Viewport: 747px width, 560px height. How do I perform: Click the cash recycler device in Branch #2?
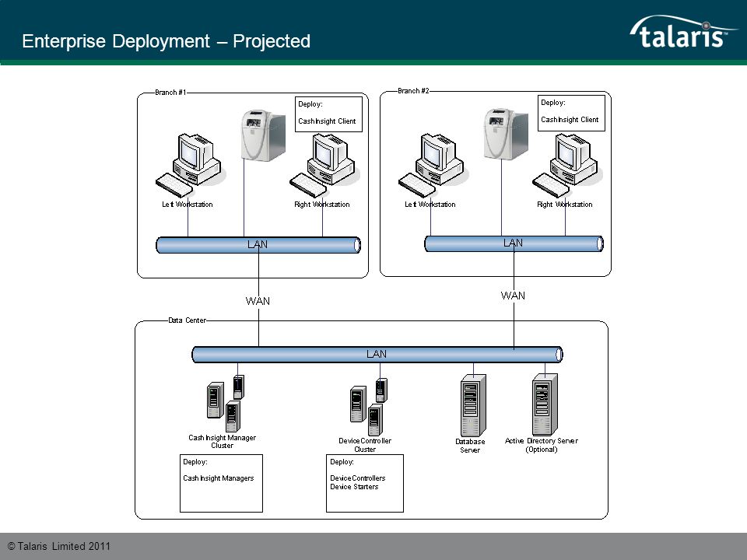click(x=506, y=135)
